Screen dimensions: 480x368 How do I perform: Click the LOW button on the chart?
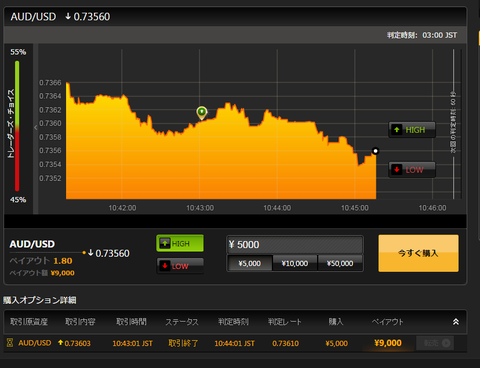(412, 170)
